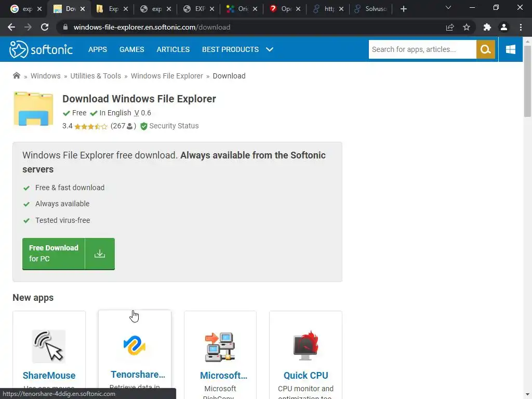
Task: Bookmark this page with star icon
Action: click(x=467, y=27)
